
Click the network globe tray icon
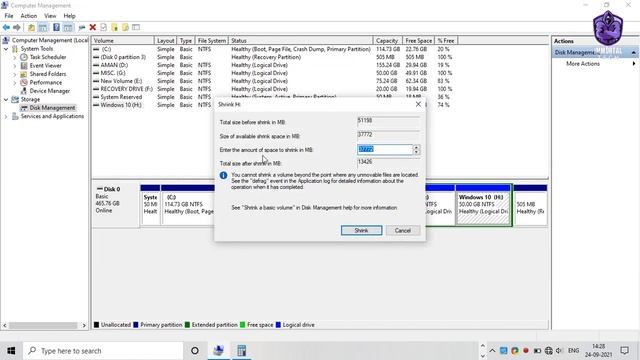(x=549, y=351)
